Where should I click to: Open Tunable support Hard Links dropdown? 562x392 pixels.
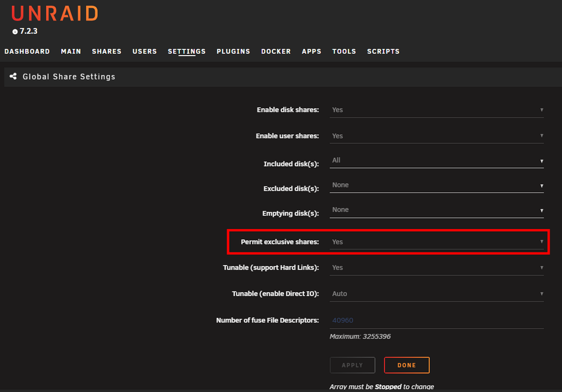tap(437, 268)
